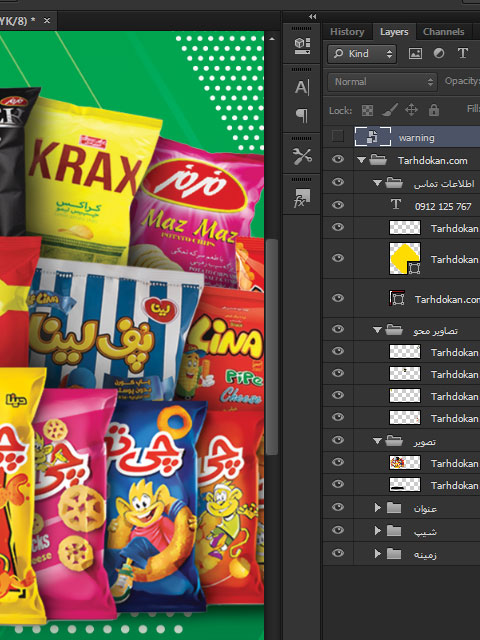Collapse the تصویر group

(x=377, y=441)
